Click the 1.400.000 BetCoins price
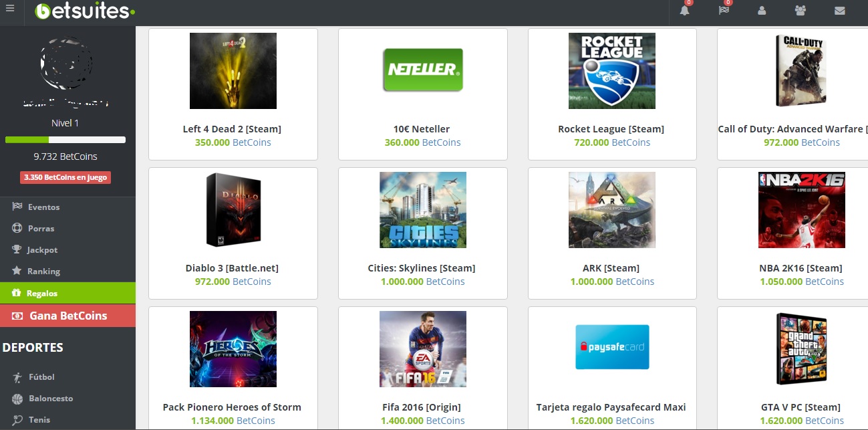 point(423,421)
